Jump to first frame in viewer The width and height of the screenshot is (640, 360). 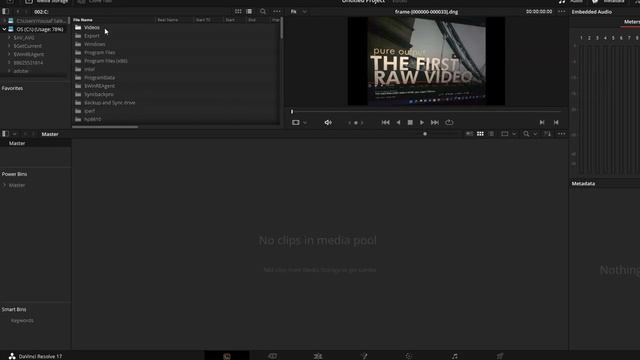pos(385,122)
